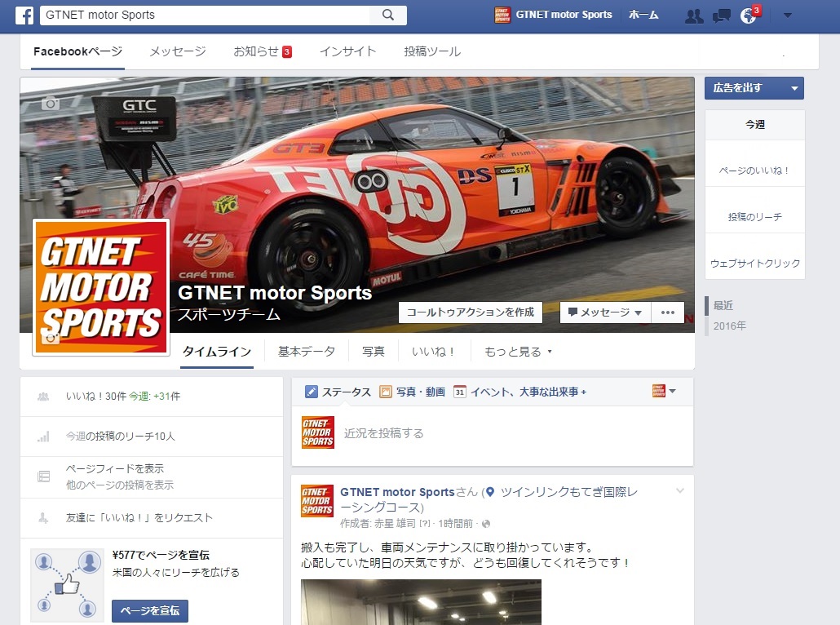840x625 pixels.
Task: Switch to インサイト tab
Action: pos(347,51)
